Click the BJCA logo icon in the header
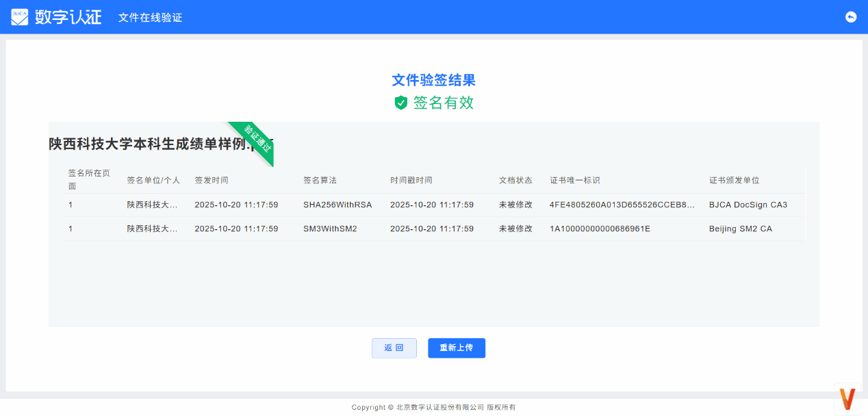 [x=20, y=17]
